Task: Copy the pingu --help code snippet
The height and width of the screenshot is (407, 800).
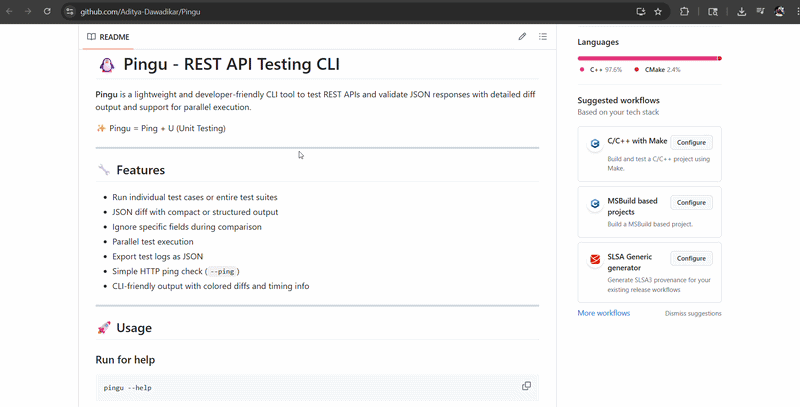Action: pyautogui.click(x=526, y=386)
